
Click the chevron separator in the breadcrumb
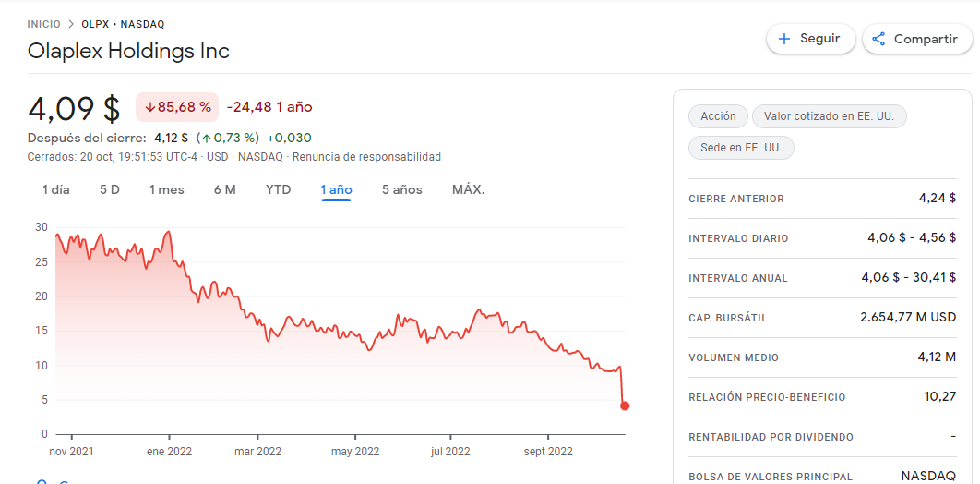pyautogui.click(x=71, y=24)
